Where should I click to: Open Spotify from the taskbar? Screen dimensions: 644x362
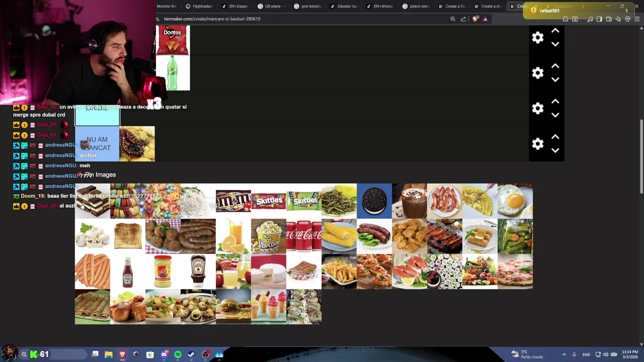[x=178, y=354]
